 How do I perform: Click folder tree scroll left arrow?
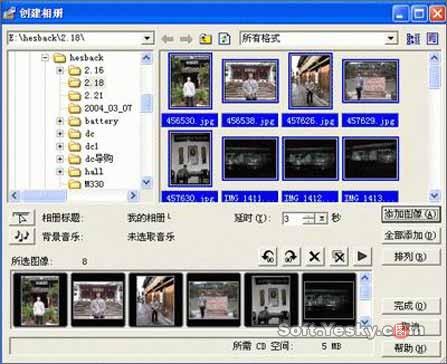pyautogui.click(x=14, y=196)
